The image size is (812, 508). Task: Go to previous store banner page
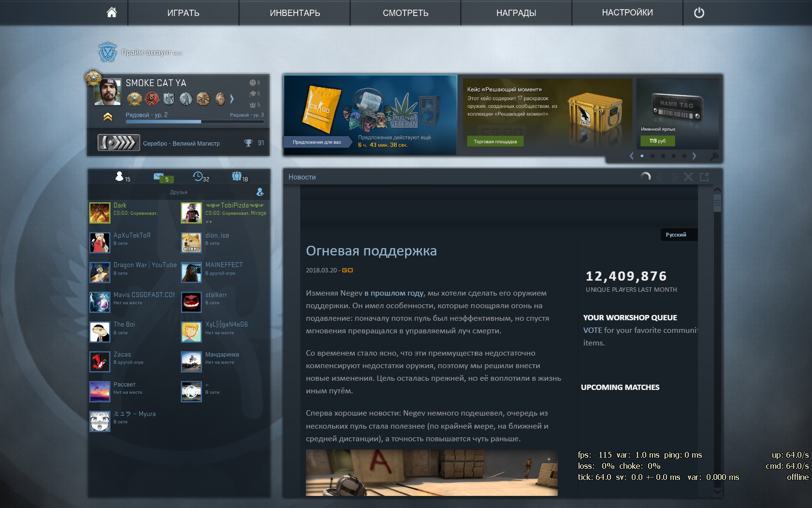tap(631, 156)
